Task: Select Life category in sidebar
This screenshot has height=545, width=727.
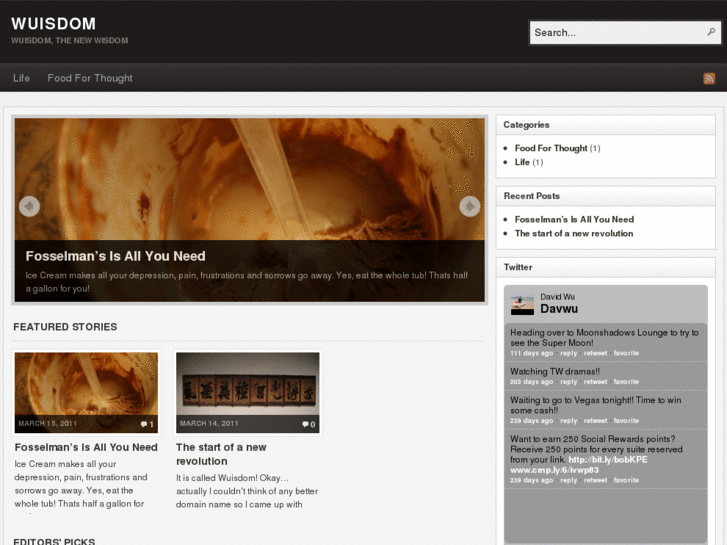Action: [522, 162]
